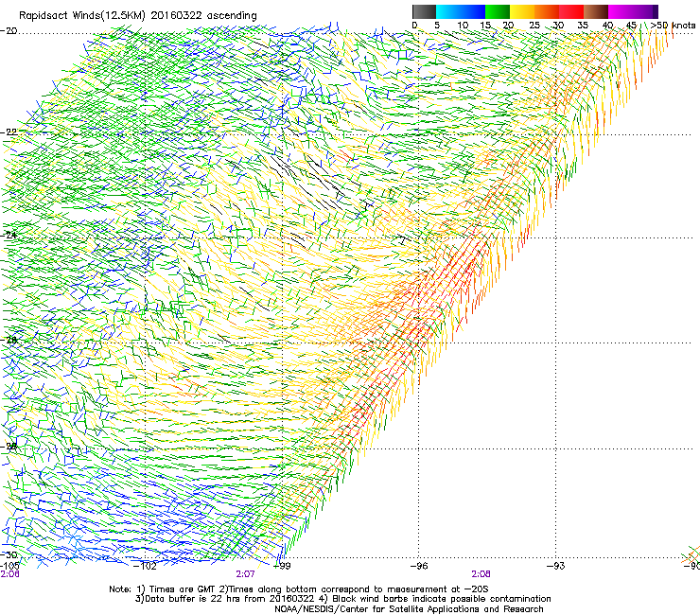
Task: Click the '-20' latitude axis label
Action: coord(9,31)
